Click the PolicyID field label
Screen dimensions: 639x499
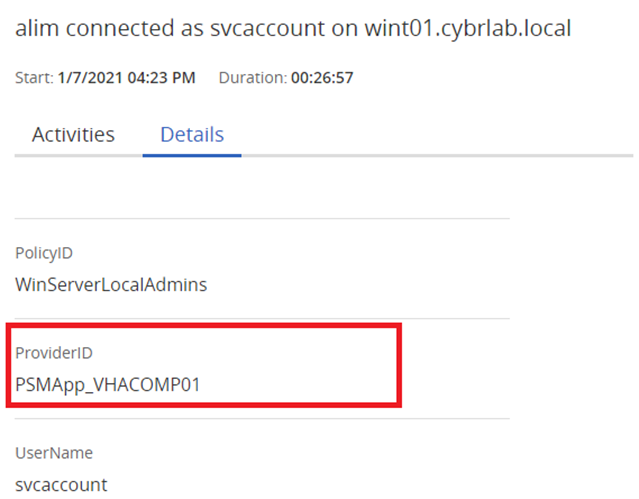pyautogui.click(x=44, y=254)
